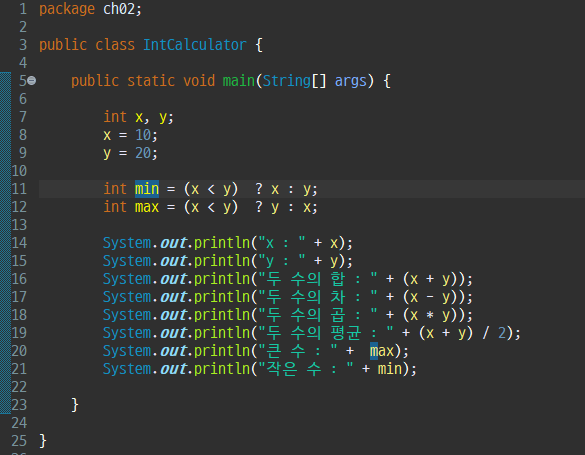The width and height of the screenshot is (585, 455).
Task: Click the package name ch02
Action: tap(119, 9)
